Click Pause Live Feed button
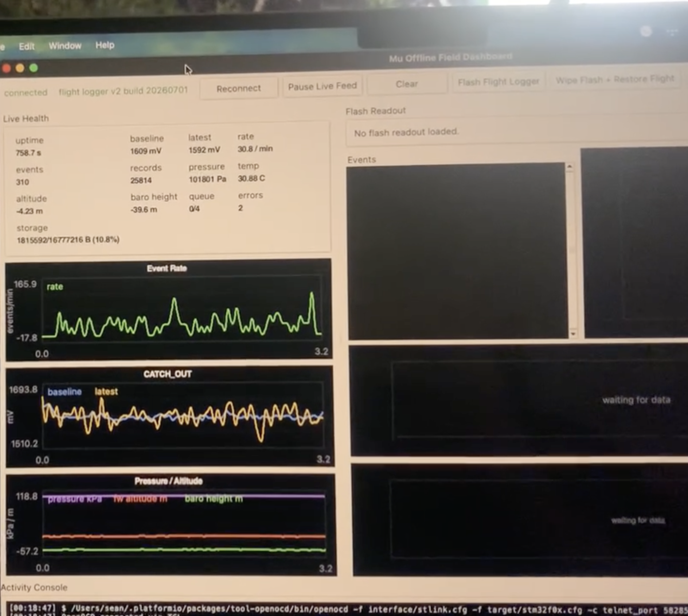The height and width of the screenshot is (616, 688). pos(322,86)
